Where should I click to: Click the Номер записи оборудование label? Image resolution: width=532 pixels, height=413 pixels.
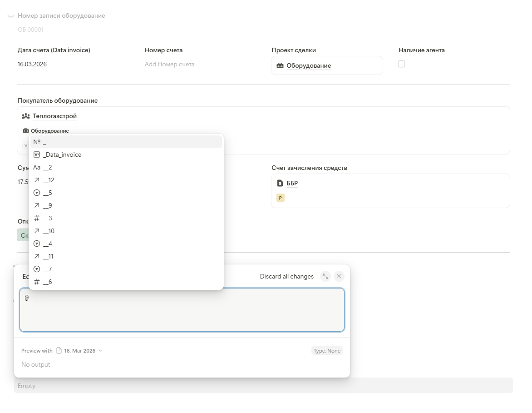(61, 15)
